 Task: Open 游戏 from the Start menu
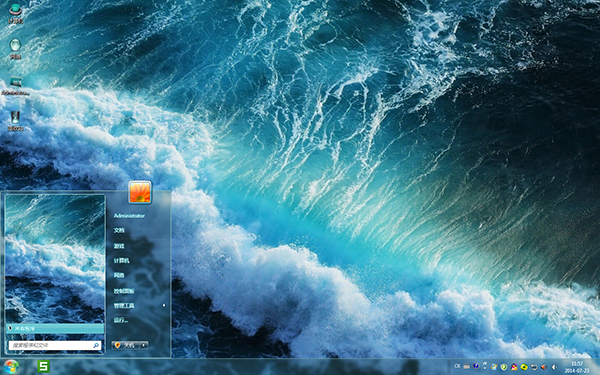pos(119,246)
